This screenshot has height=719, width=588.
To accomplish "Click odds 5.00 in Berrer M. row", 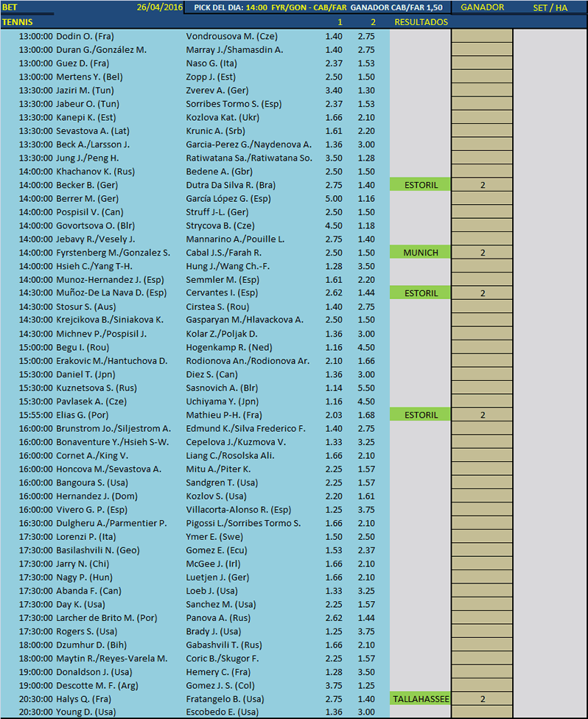I will point(334,199).
